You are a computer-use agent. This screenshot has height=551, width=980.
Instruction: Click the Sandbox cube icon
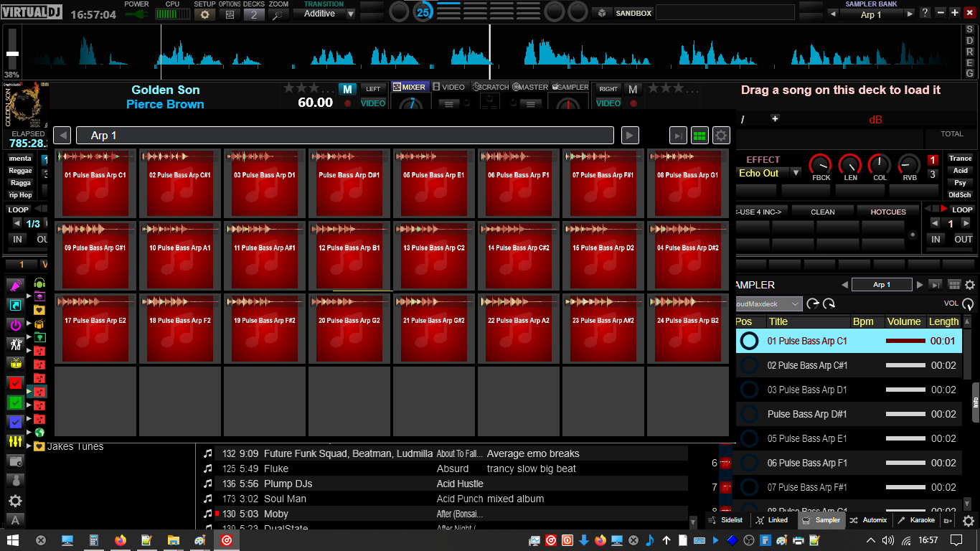(x=601, y=13)
